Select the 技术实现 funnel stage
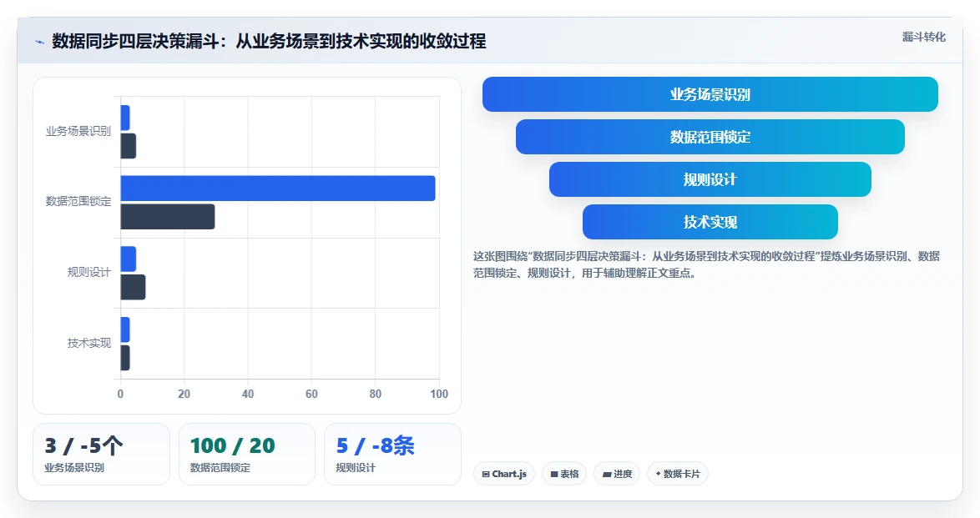980x518 pixels. point(710,222)
